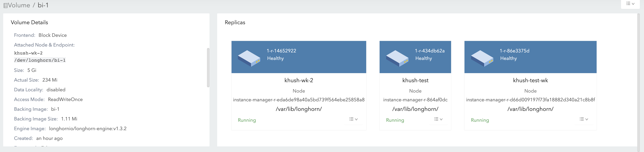Click the Backing Image value bi-1
Screen dimensions: 644x152
point(55,109)
